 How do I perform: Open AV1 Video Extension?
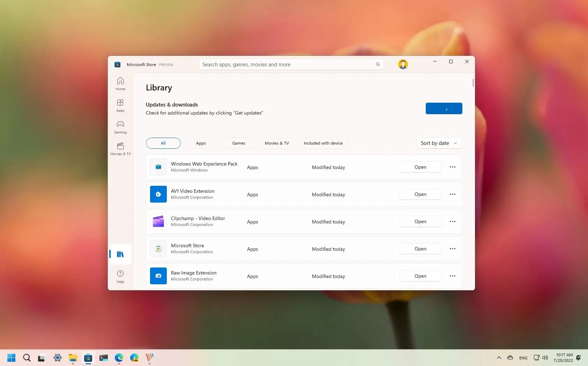420,194
